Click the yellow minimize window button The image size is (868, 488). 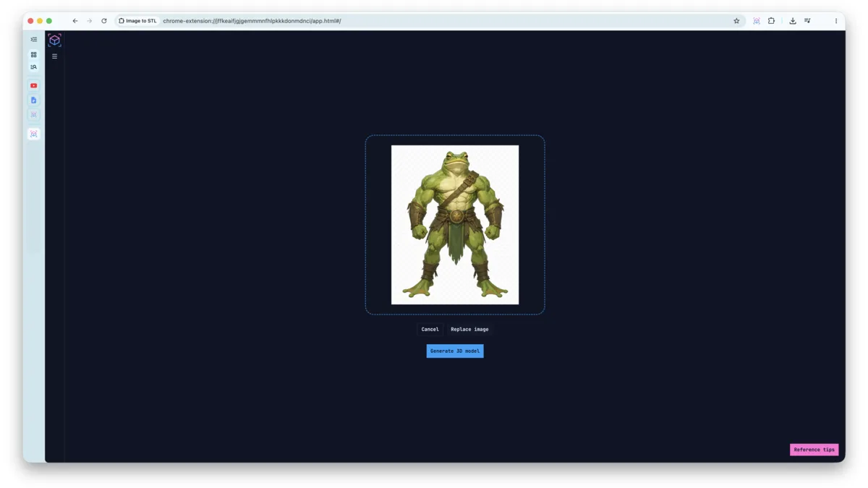(x=40, y=21)
